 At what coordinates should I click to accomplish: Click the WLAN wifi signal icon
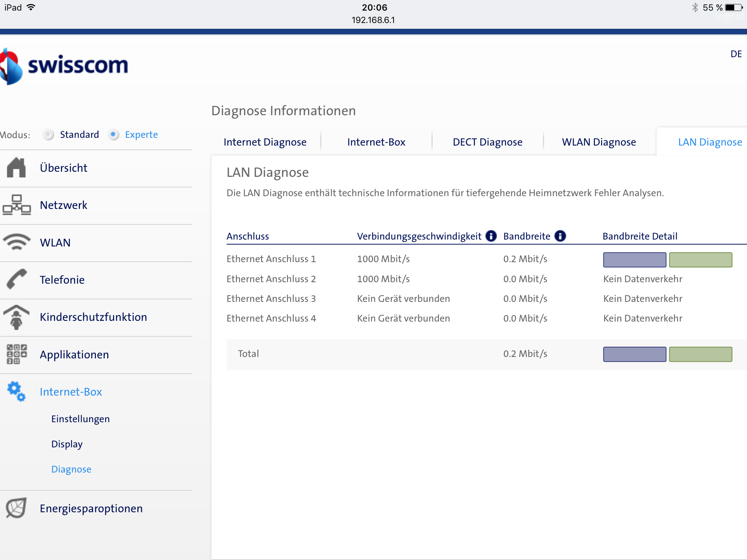[x=16, y=242]
